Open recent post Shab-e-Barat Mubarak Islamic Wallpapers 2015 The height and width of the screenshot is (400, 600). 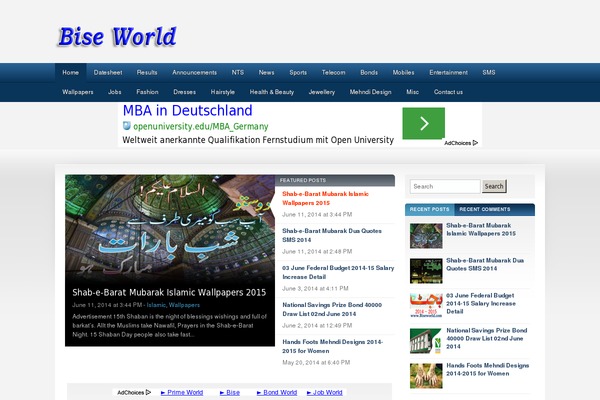(x=481, y=229)
